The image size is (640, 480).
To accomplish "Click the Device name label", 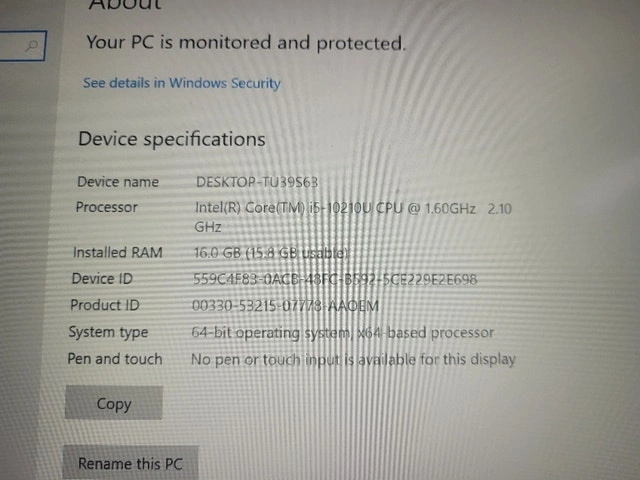I will point(117,182).
